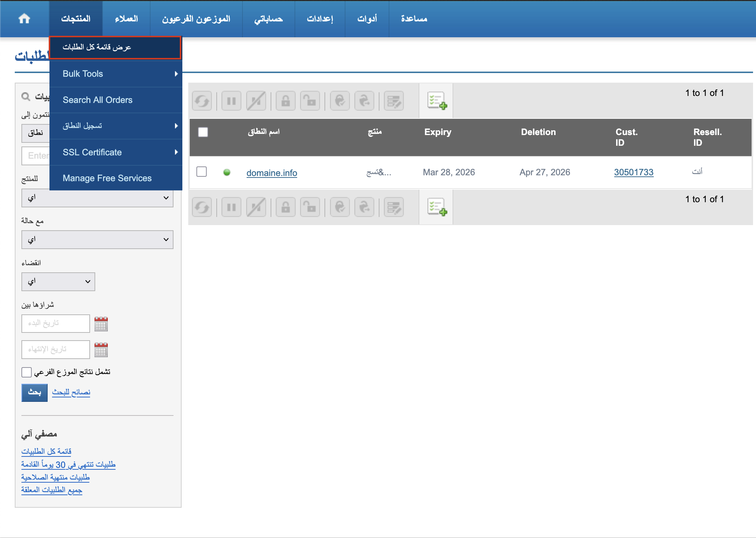
Task: Click the pause/suspend icon in top toolbar
Action: pos(231,101)
